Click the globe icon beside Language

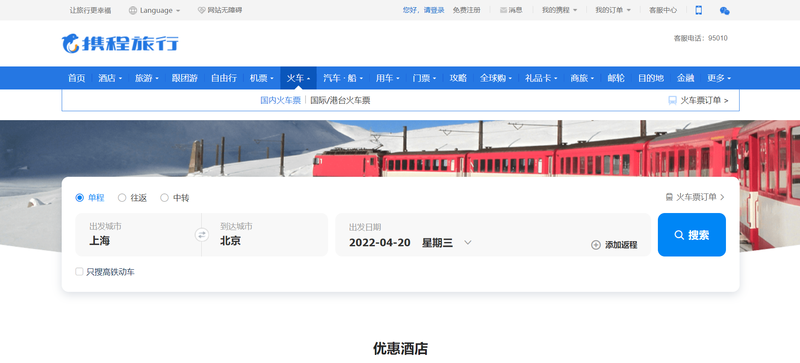tap(133, 10)
